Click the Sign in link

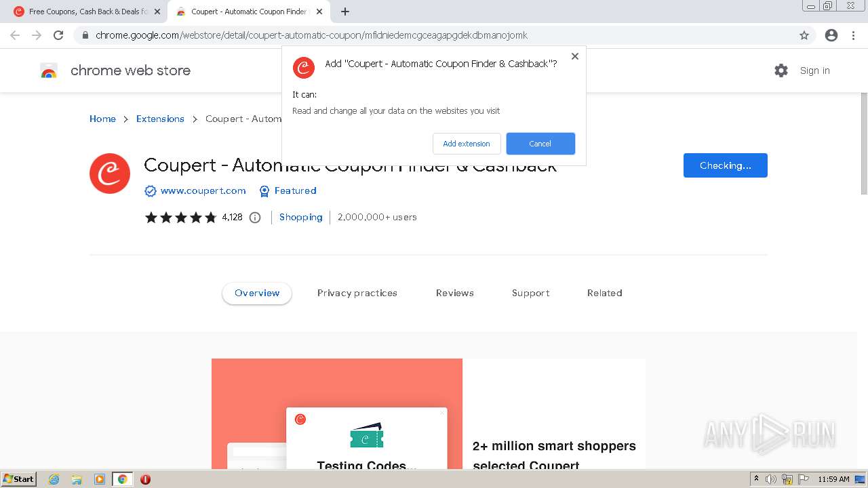(815, 70)
